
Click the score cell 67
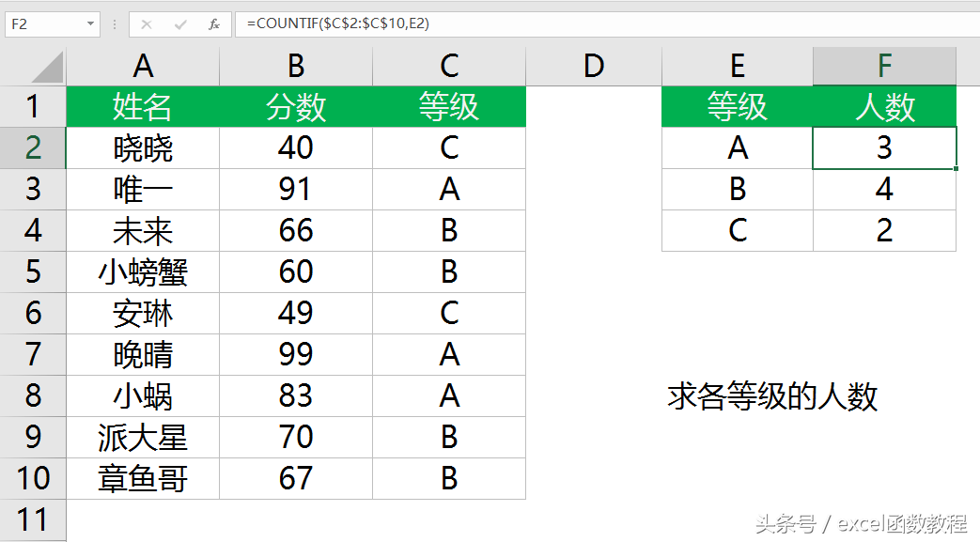[296, 478]
